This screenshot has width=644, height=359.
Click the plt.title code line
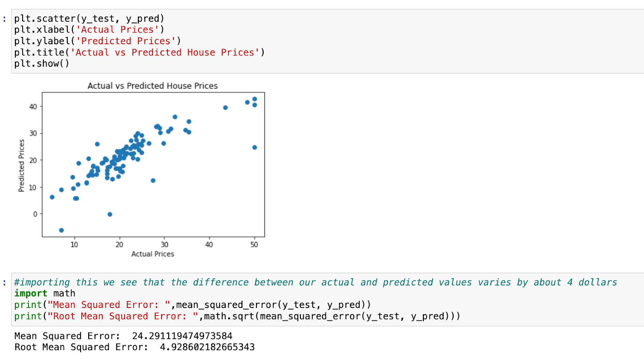139,52
